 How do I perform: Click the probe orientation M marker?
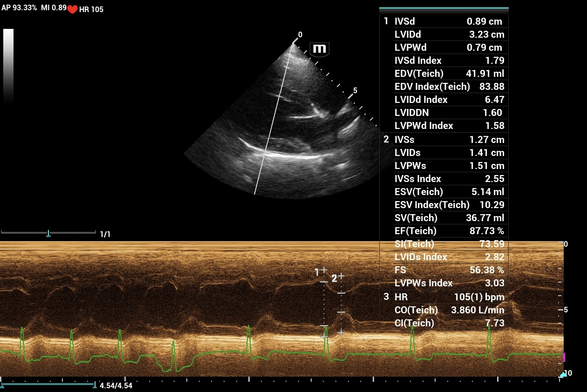(320, 49)
